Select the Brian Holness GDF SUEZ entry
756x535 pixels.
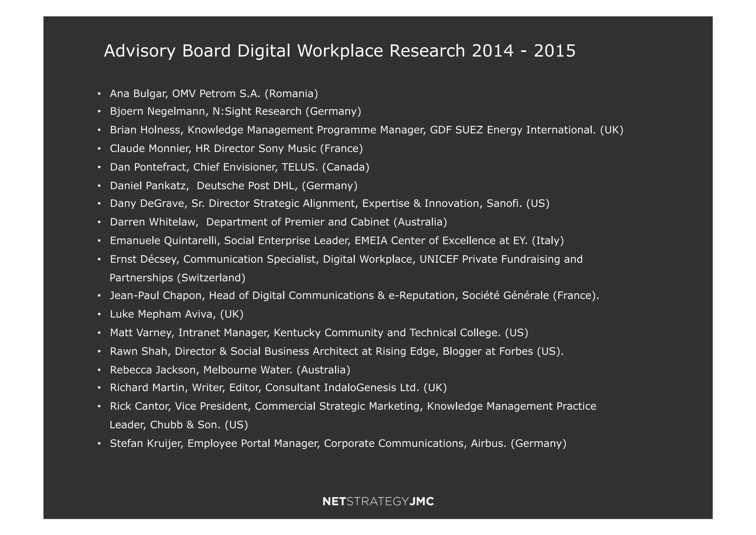click(x=366, y=130)
